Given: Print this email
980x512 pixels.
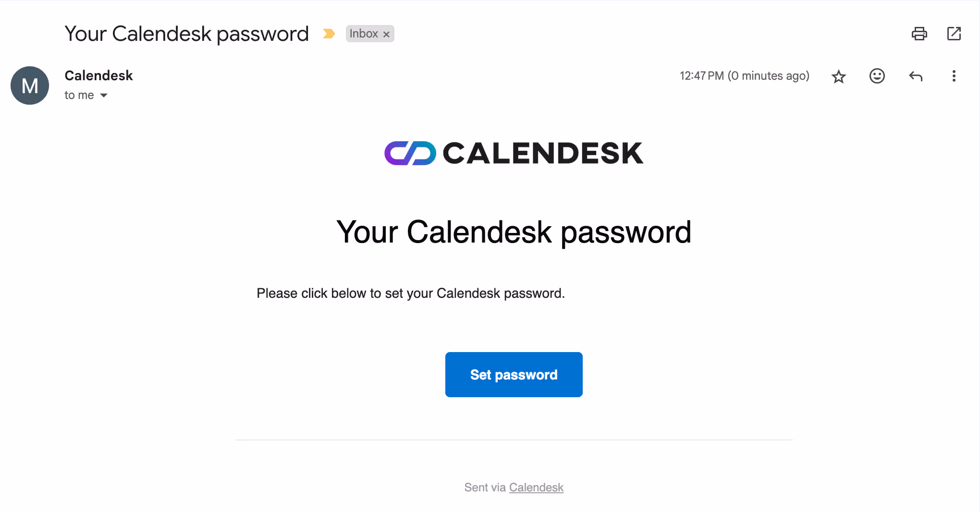Looking at the screenshot, I should [x=919, y=34].
